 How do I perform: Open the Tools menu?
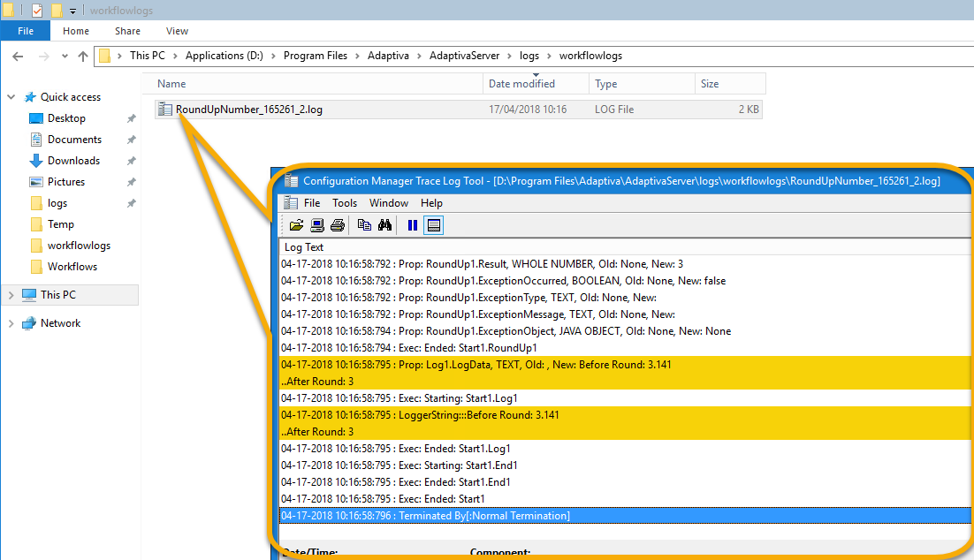345,203
